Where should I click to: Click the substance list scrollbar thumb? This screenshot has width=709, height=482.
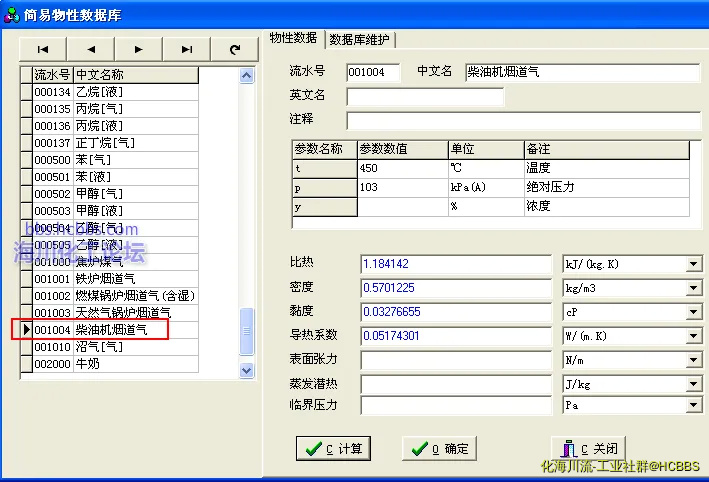pos(246,331)
